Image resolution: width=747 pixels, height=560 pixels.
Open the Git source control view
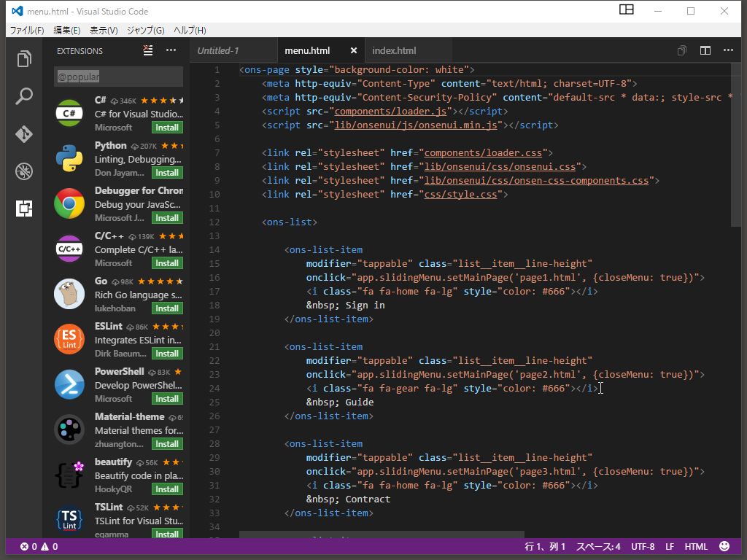(x=24, y=134)
